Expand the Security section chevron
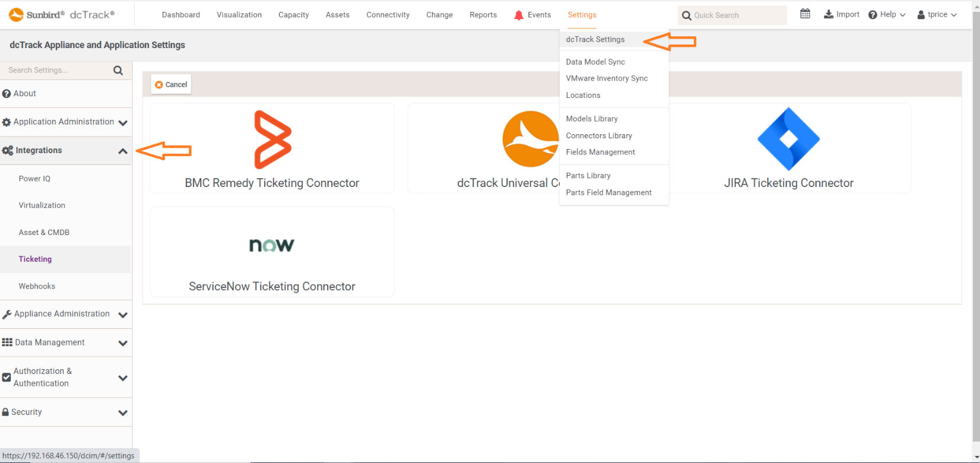This screenshot has width=980, height=463. 123,413
